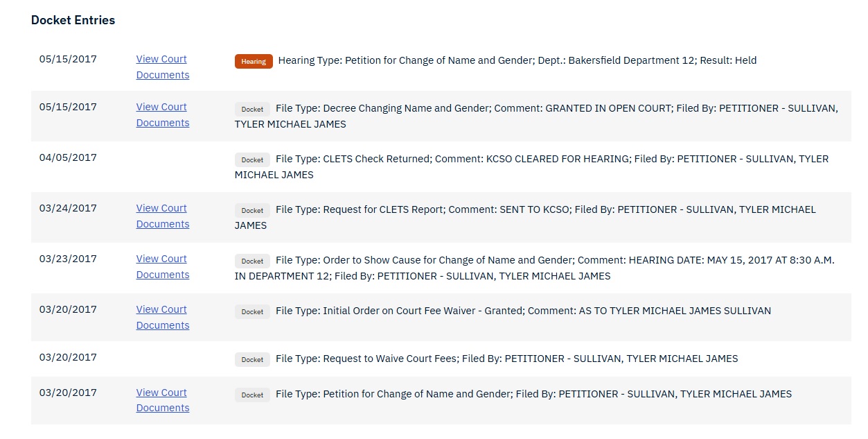This screenshot has width=868, height=439.
Task: Open View Court Documents for Order to Show Cause
Action: point(161,266)
